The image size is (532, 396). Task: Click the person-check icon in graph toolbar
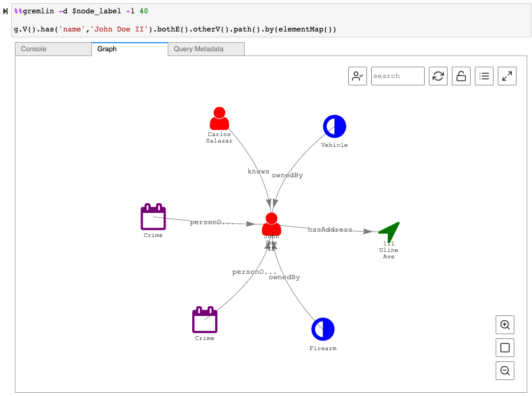pyautogui.click(x=358, y=76)
